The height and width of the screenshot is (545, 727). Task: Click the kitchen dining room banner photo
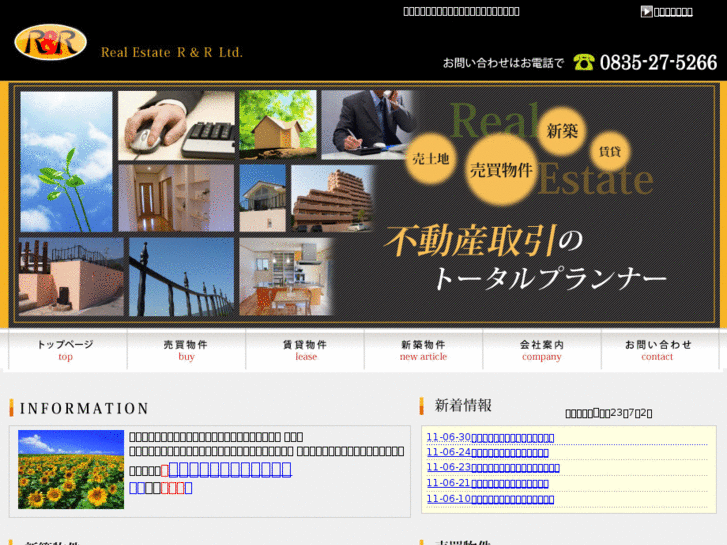click(286, 277)
